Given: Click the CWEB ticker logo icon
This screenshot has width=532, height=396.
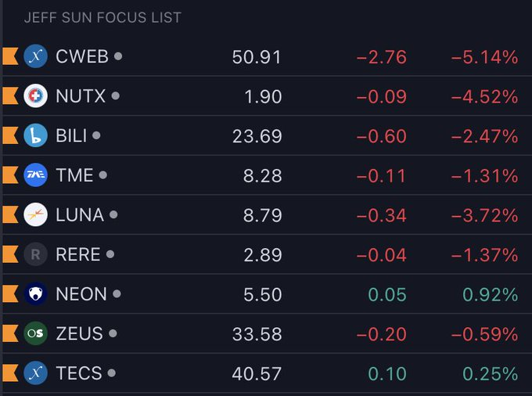Looking at the screenshot, I should click(36, 56).
